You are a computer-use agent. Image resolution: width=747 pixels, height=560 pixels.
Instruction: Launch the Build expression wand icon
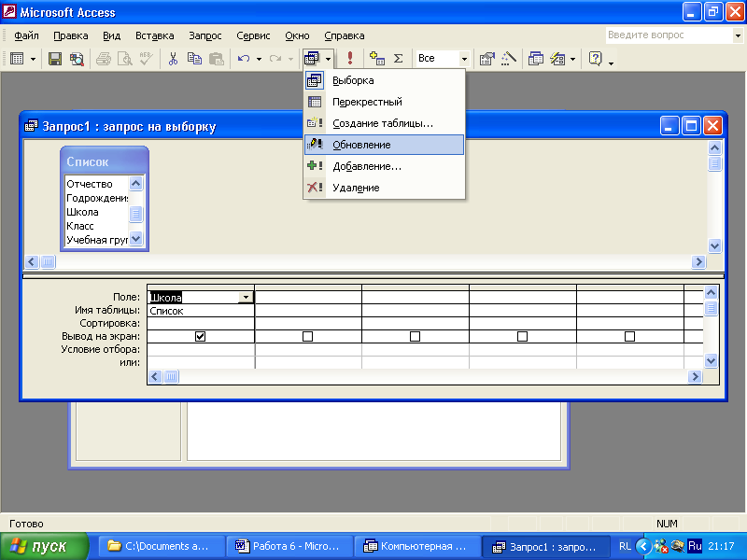coord(508,59)
